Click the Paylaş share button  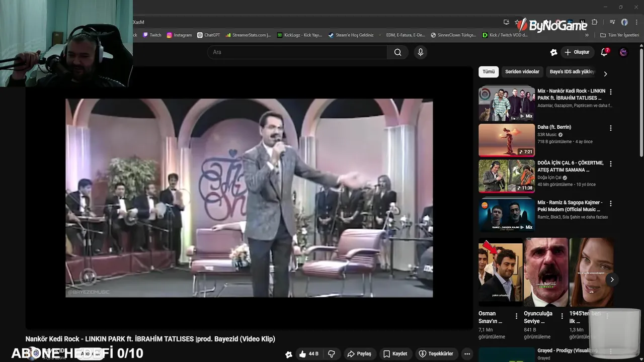(359, 354)
